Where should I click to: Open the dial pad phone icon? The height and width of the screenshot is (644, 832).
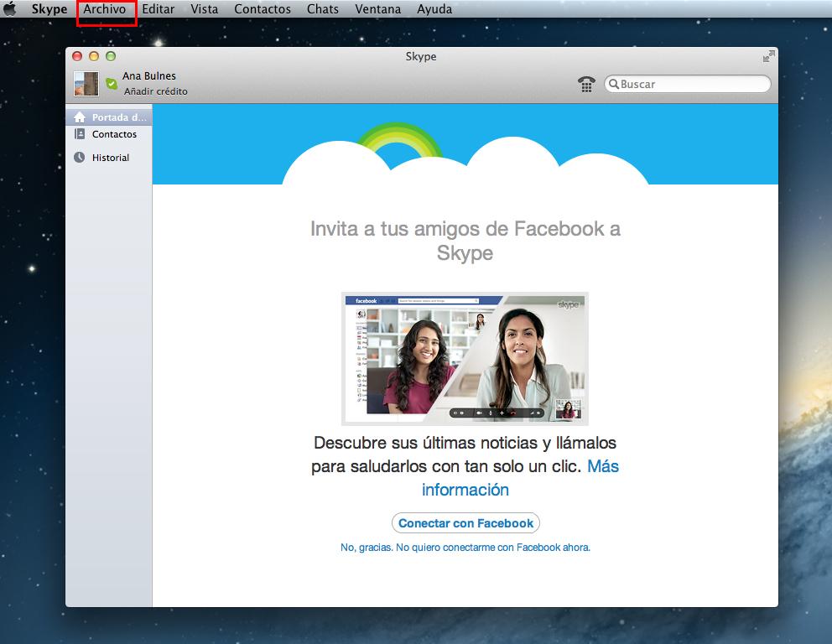coord(586,84)
